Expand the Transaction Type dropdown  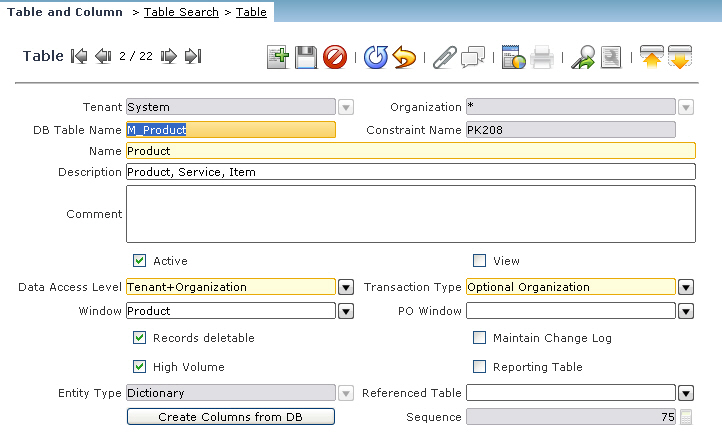686,287
